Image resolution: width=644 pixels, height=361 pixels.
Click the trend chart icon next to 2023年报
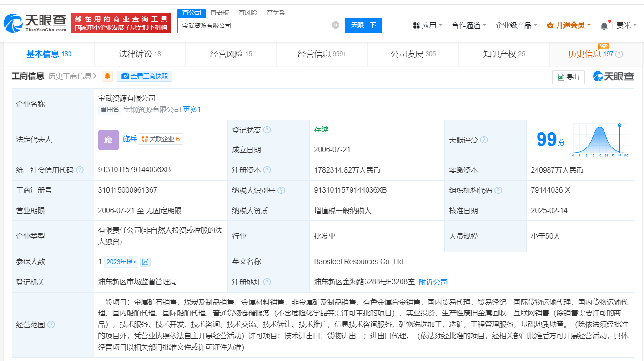click(145, 262)
